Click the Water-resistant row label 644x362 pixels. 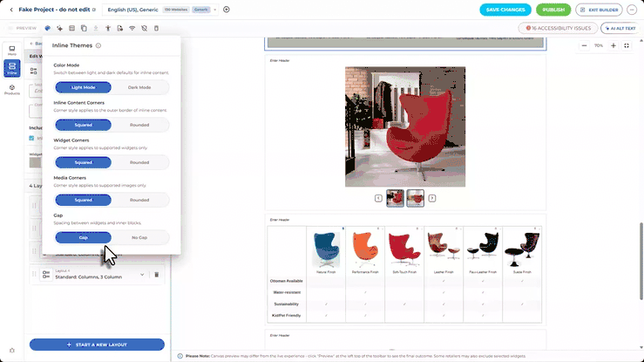pos(287,292)
